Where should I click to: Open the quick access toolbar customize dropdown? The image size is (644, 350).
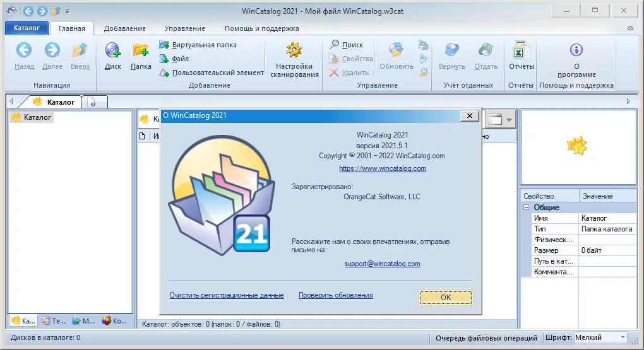[x=67, y=11]
